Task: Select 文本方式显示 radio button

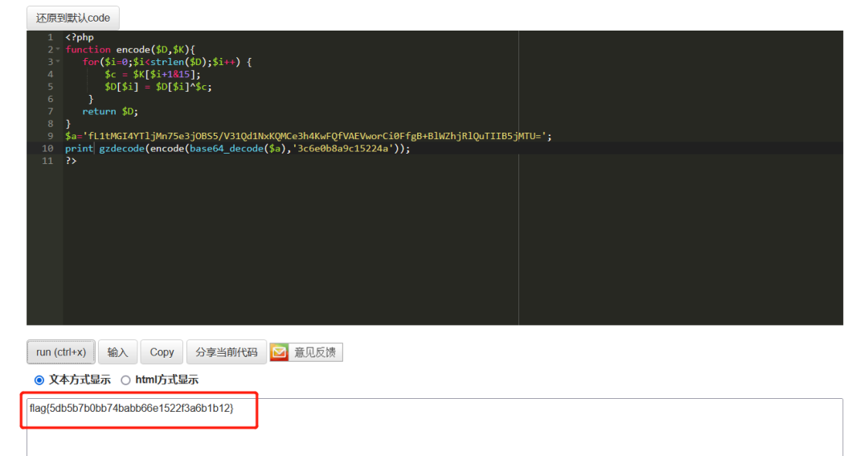Action: pyautogui.click(x=39, y=380)
